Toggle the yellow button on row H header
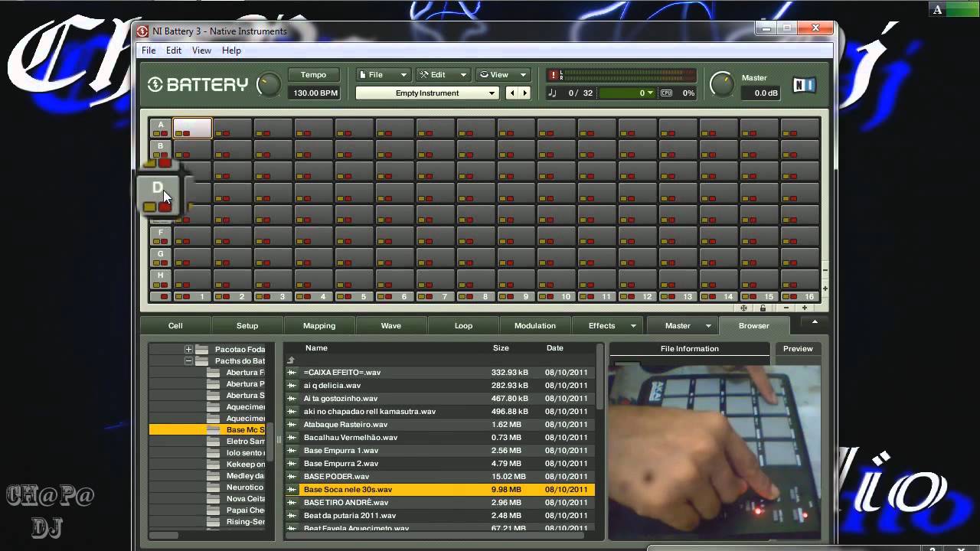The image size is (980, 551). [x=155, y=285]
